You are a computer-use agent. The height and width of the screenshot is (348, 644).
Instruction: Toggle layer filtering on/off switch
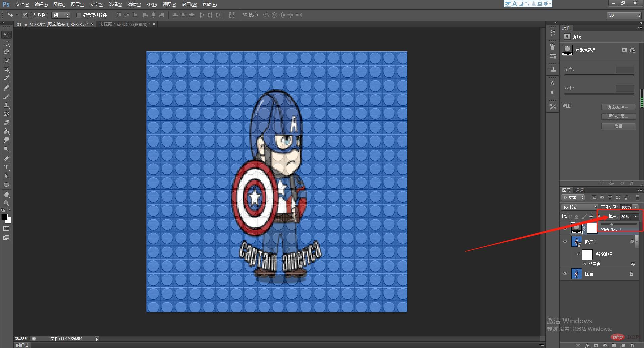tap(637, 197)
